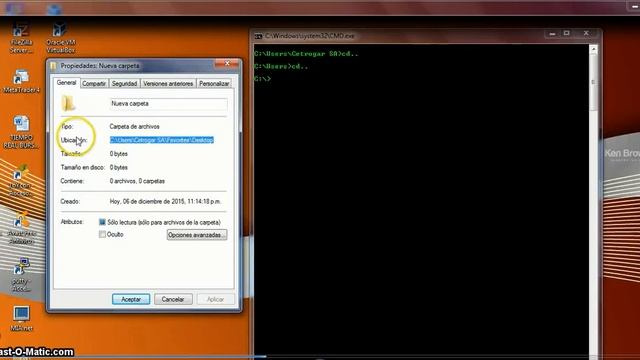The image size is (640, 360).
Task: Click the Opciones avanzadas button
Action: [197, 235]
